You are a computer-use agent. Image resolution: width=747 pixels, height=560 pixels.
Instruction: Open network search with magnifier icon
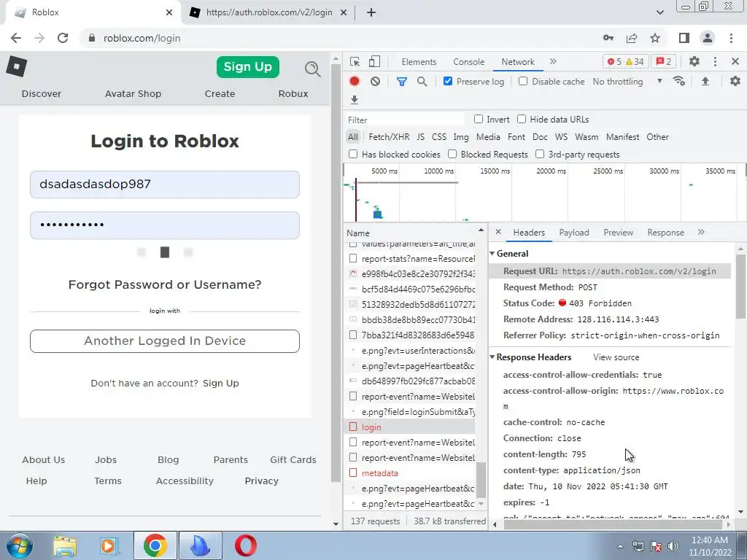[x=422, y=82]
